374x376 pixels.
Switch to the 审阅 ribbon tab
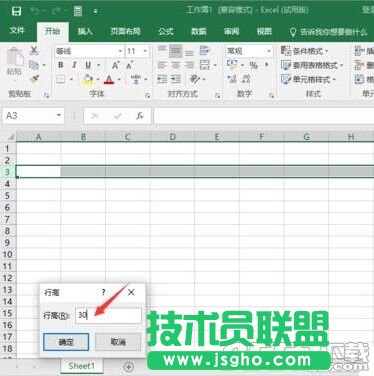pos(232,31)
